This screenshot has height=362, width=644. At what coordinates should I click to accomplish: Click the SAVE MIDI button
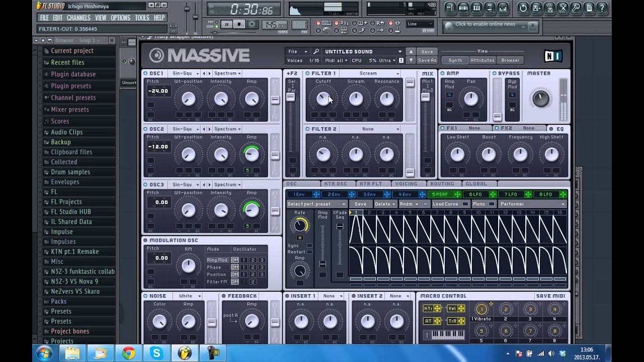click(550, 296)
